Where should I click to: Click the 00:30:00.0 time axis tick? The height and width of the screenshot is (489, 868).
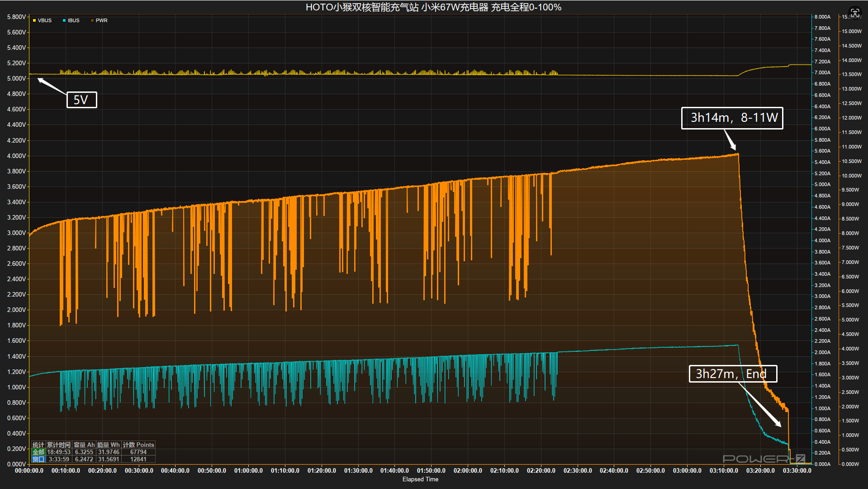point(139,471)
